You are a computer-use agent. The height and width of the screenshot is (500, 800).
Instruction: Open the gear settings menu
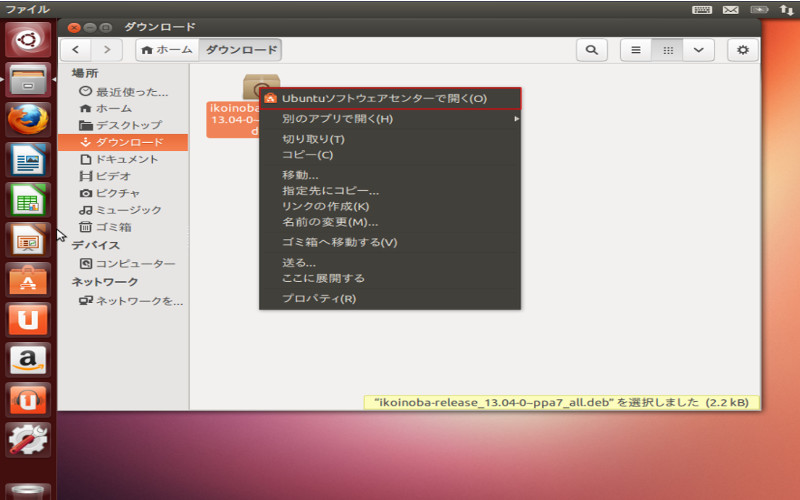743,49
